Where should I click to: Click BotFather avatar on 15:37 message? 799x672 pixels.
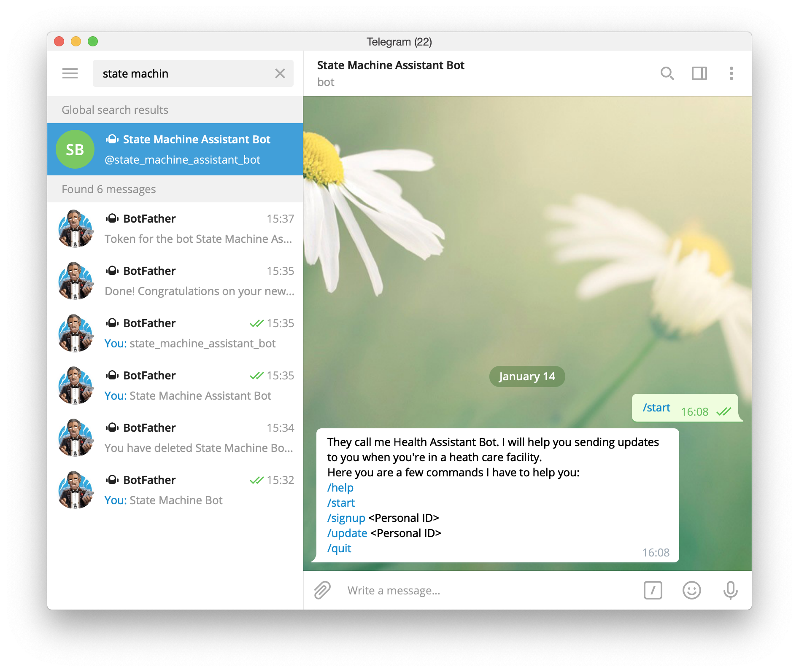pyautogui.click(x=75, y=228)
